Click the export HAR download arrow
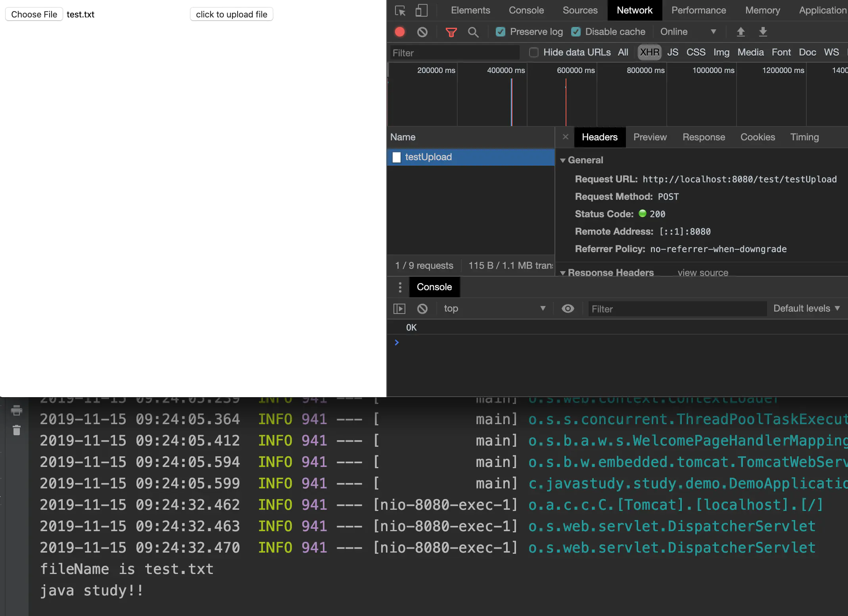848x616 pixels. click(x=763, y=32)
